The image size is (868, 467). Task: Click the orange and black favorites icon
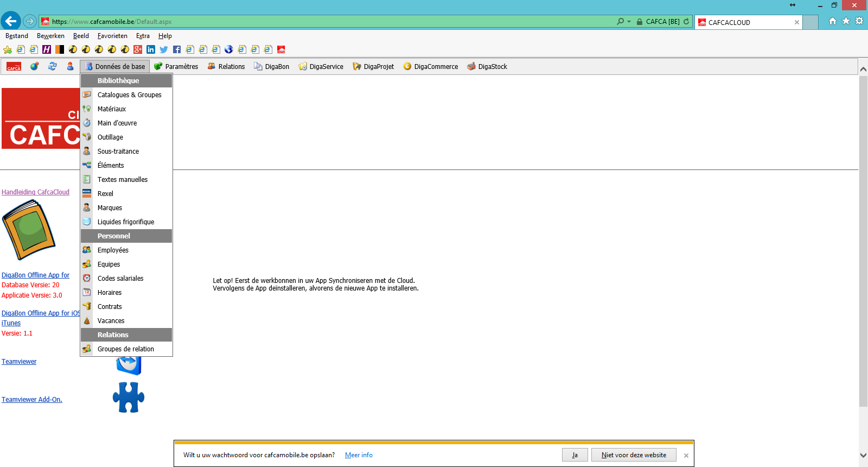60,49
